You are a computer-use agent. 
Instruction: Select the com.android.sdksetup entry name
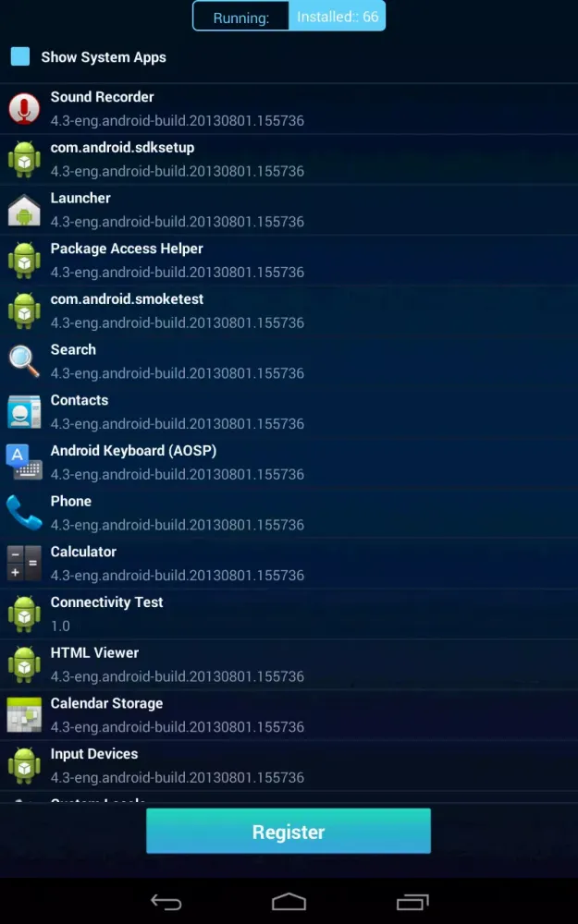tap(122, 147)
